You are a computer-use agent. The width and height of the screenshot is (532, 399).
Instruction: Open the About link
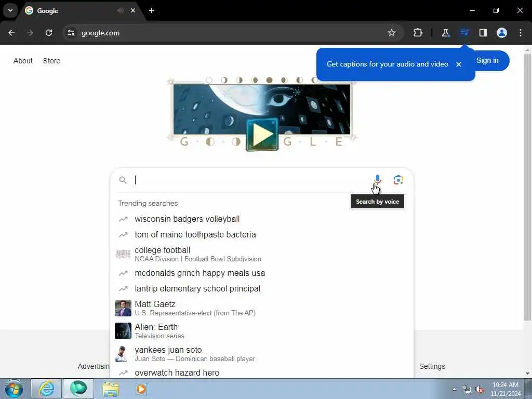coord(23,61)
